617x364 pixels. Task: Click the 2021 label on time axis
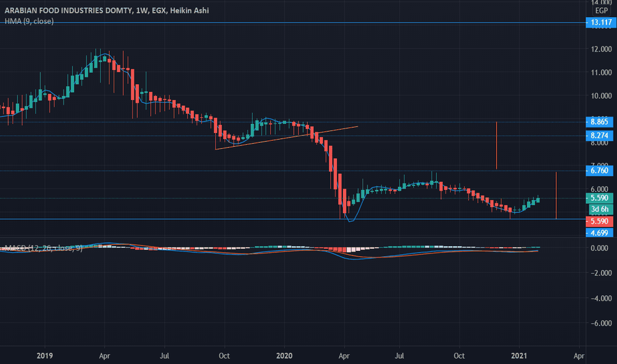point(518,356)
